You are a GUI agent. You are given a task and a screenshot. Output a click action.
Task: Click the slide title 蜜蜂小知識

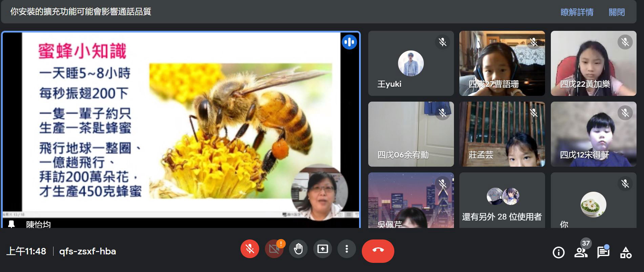point(82,51)
